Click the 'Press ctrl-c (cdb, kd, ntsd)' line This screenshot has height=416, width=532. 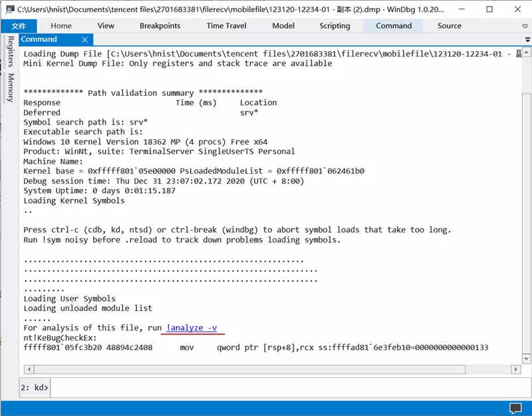(x=237, y=230)
